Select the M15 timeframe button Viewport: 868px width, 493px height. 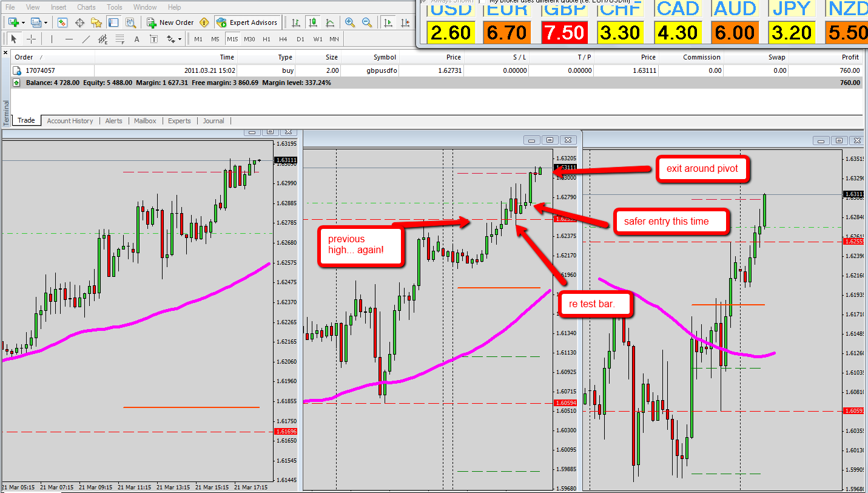click(x=232, y=39)
